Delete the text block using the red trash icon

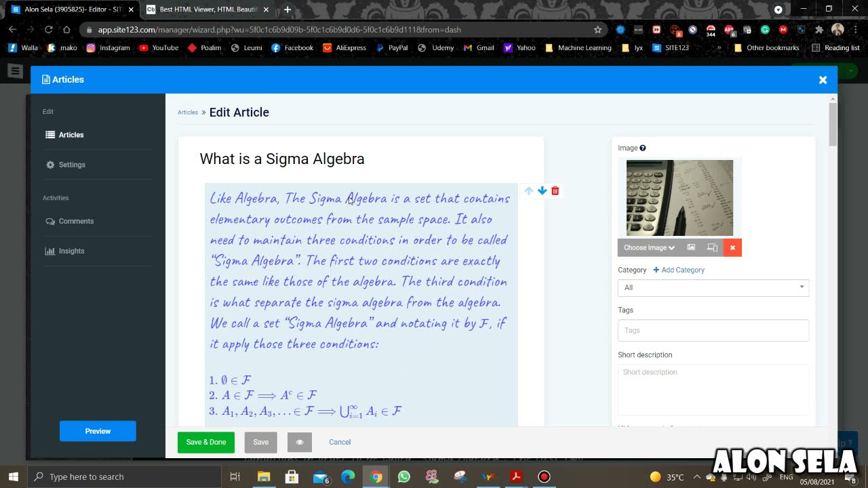point(555,191)
